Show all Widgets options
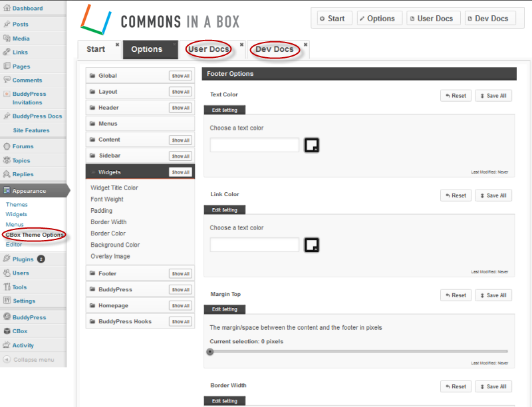The width and height of the screenshot is (532, 407). 180,172
